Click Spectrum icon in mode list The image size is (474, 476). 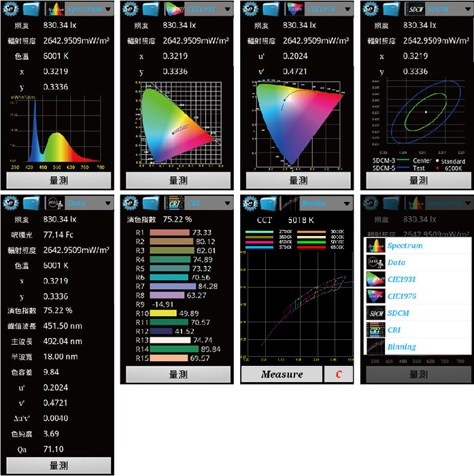[x=375, y=245]
